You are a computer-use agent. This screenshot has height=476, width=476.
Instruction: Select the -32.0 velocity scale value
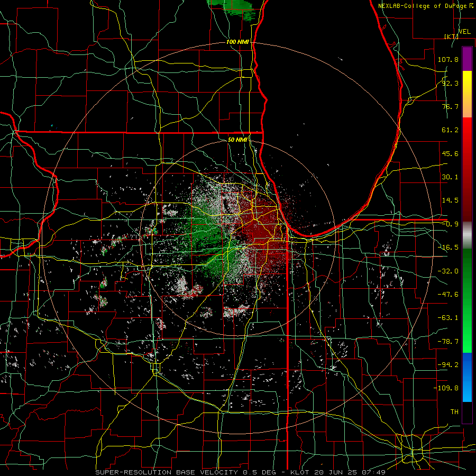click(x=448, y=271)
